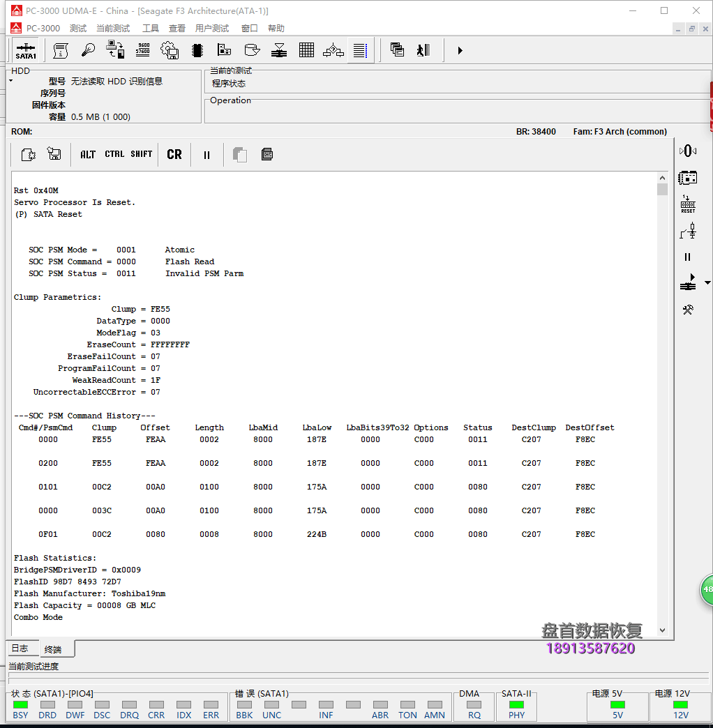The width and height of the screenshot is (713, 728).
Task: Switch to the 日志 tab
Action: point(20,648)
